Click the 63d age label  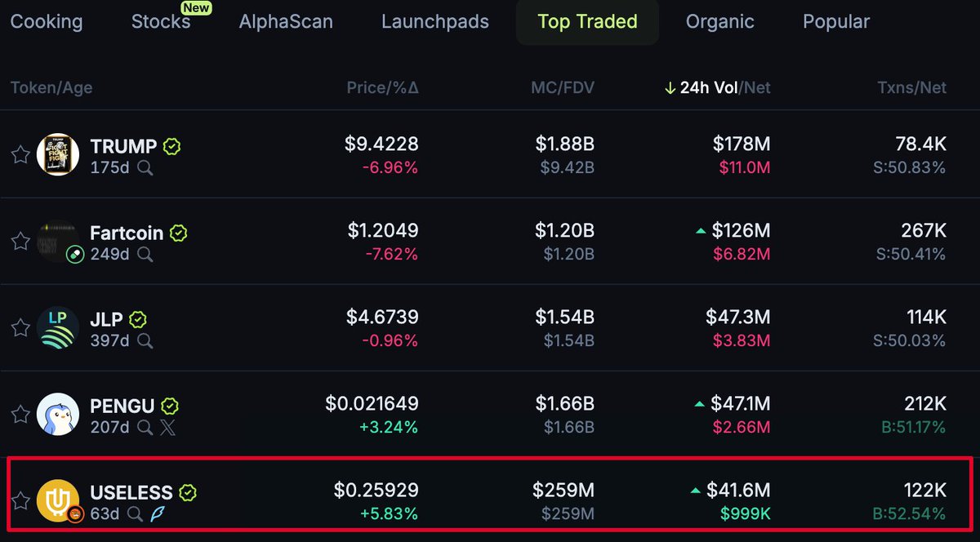105,514
